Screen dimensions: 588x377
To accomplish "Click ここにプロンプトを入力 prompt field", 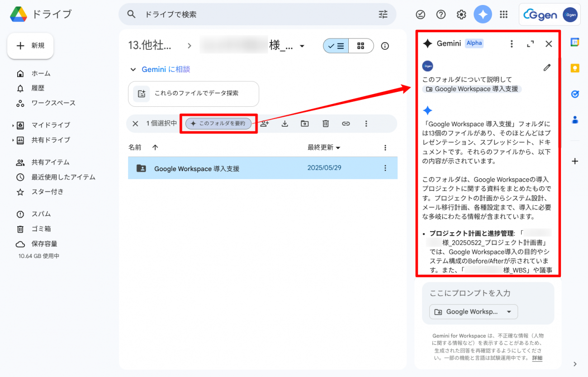I will 488,293.
